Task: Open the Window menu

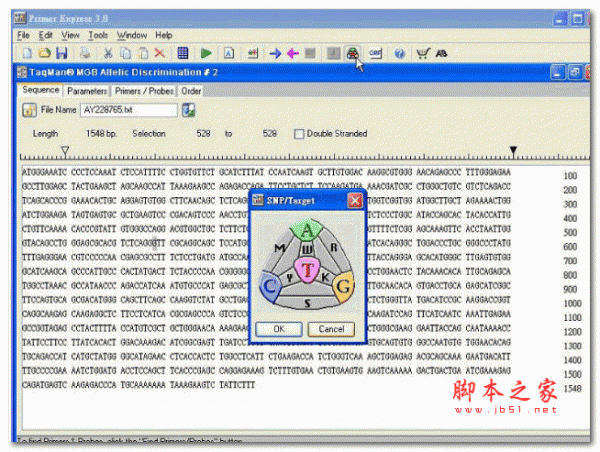Action: tap(132, 36)
